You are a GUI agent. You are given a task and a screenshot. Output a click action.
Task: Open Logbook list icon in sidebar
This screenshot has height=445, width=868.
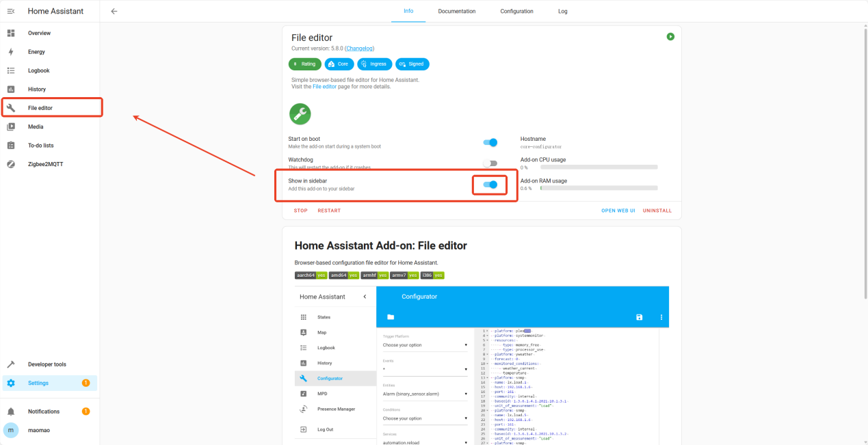coord(11,70)
